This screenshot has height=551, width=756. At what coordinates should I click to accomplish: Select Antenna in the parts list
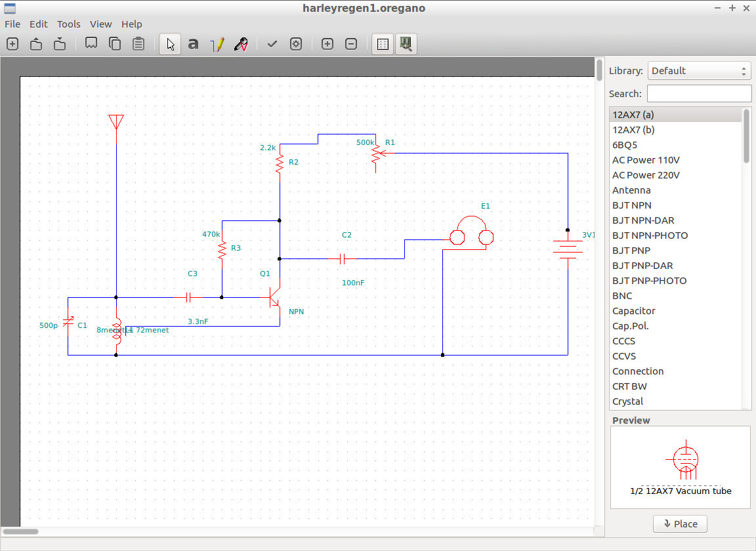(x=675, y=190)
